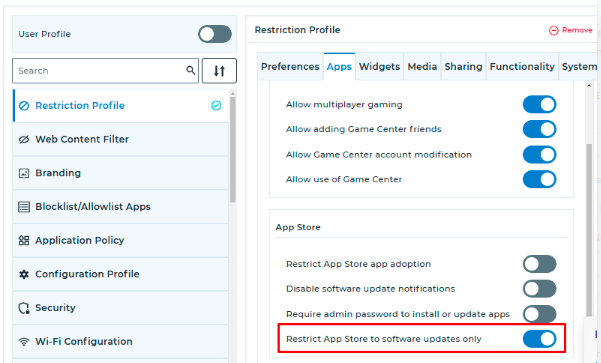Open Web Content Filter in the sidebar
Screen dimensions: 601x363
pos(121,140)
